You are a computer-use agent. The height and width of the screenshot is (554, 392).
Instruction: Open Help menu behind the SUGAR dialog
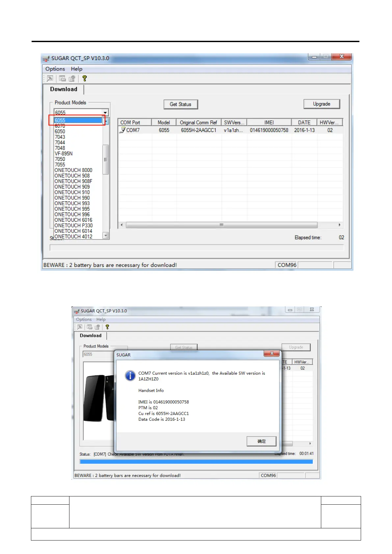click(x=101, y=319)
